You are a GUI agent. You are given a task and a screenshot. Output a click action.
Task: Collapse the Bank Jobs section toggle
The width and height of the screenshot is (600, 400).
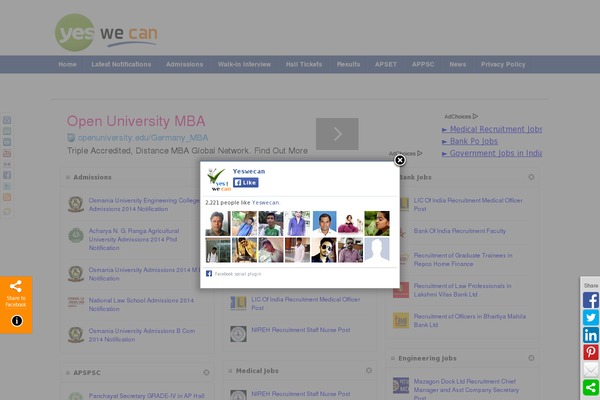tap(531, 177)
